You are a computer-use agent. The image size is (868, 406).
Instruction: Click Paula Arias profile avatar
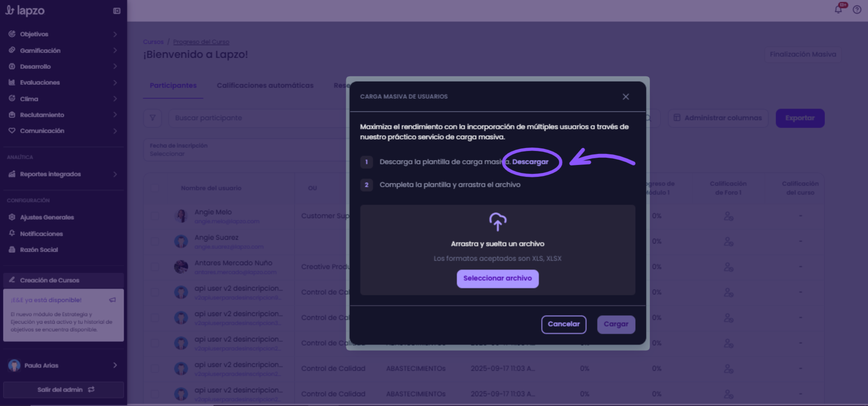pyautogui.click(x=14, y=365)
